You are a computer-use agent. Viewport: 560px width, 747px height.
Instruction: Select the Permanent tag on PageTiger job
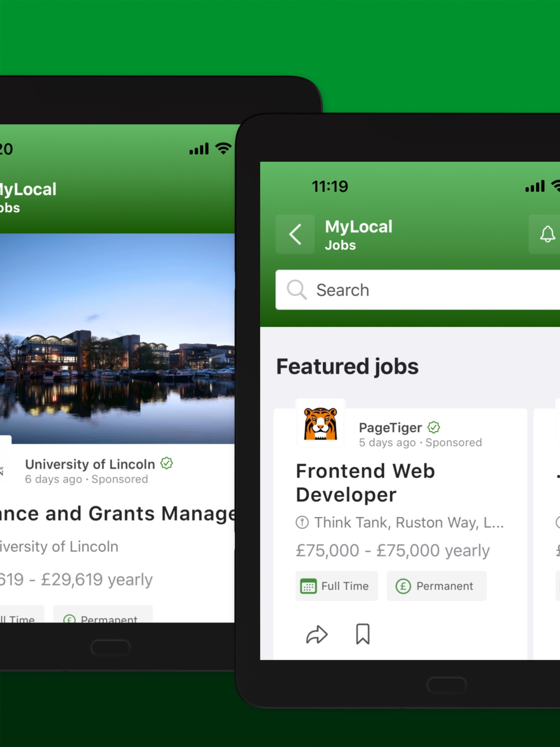pos(437,586)
